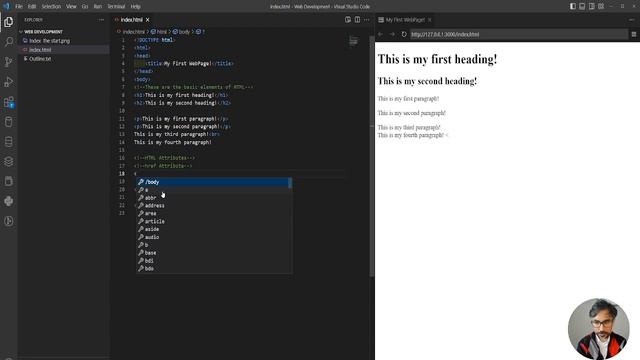This screenshot has width=640, height=360.
Task: Click the browser preview back arrow
Action: [x=380, y=34]
